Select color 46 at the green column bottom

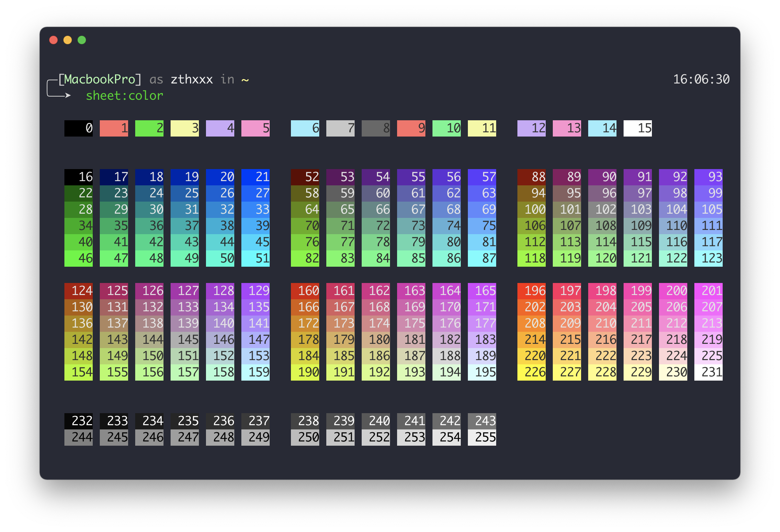[78, 258]
